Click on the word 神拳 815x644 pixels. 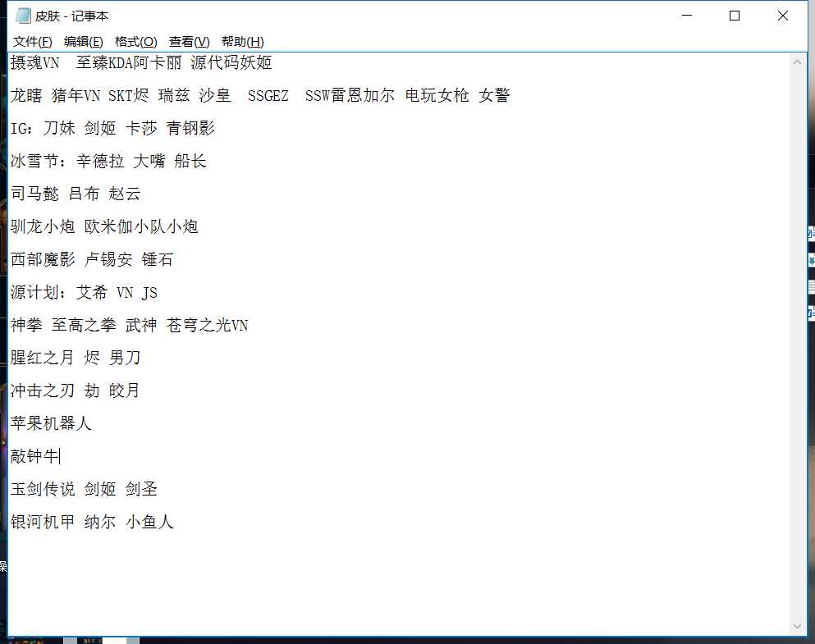click(26, 325)
